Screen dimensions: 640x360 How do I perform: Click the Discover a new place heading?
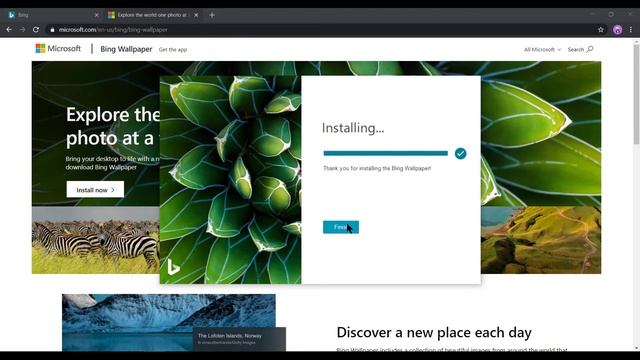click(434, 332)
